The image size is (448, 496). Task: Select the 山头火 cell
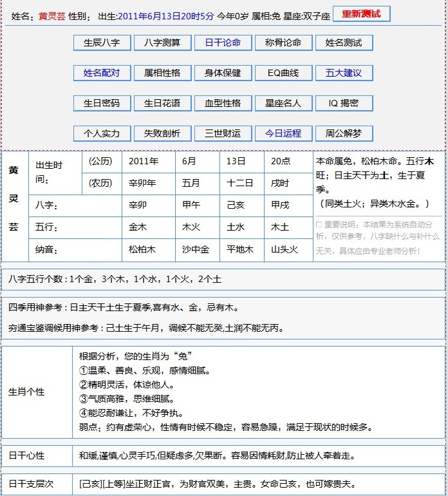pos(288,250)
